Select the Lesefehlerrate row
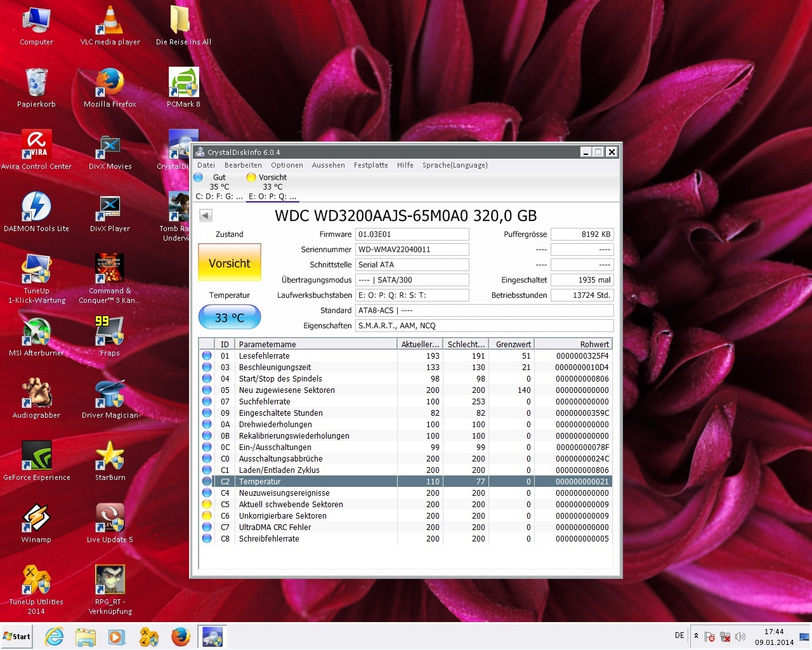The image size is (812, 650). click(406, 356)
